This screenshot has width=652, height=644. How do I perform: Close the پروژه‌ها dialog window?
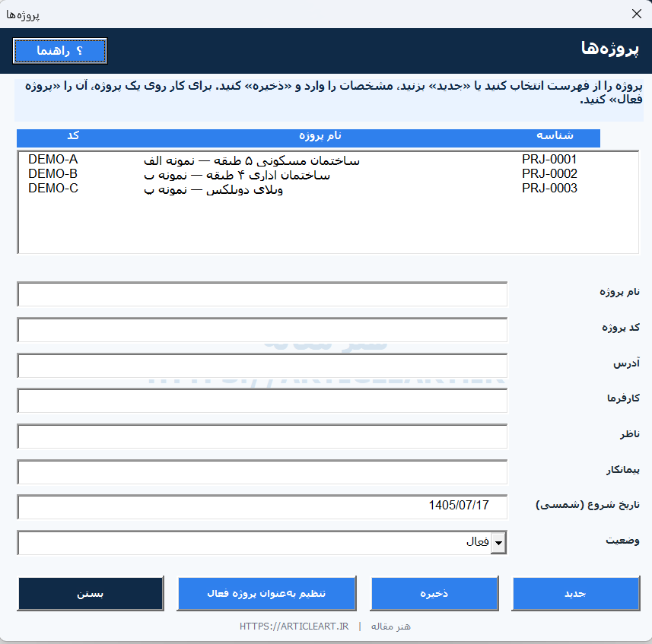pyautogui.click(x=636, y=14)
